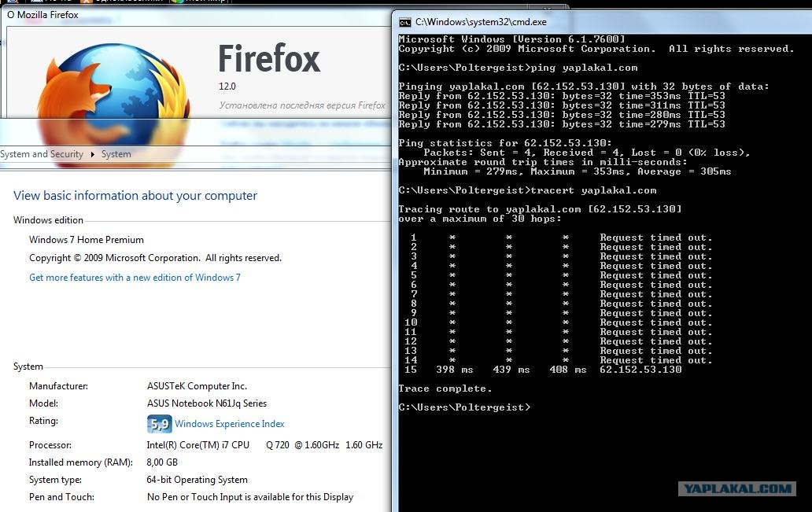Click the 'Firefox' heading in the About window

[269, 58]
